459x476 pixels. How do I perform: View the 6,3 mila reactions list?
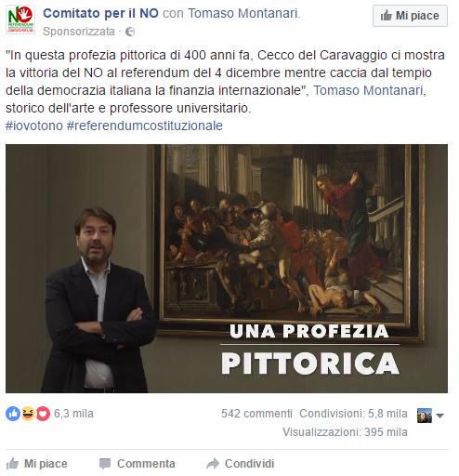pos(73,414)
